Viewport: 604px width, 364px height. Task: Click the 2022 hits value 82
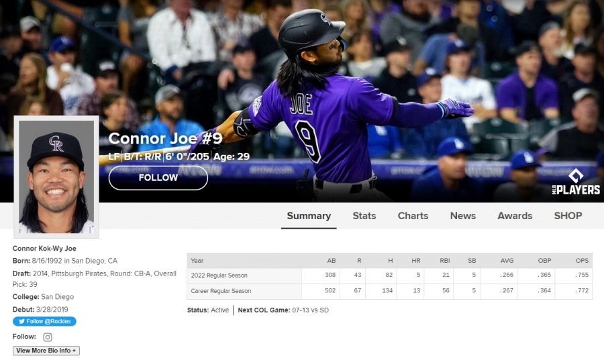(389, 275)
